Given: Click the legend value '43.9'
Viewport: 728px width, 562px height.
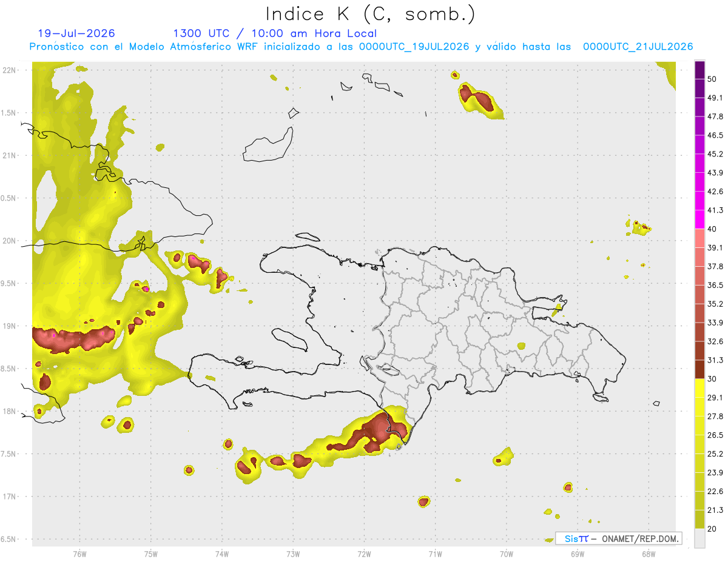Looking at the screenshot, I should coord(715,173).
